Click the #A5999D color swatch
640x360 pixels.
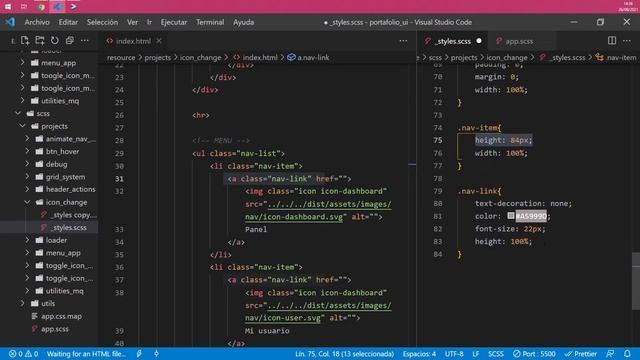[511, 216]
